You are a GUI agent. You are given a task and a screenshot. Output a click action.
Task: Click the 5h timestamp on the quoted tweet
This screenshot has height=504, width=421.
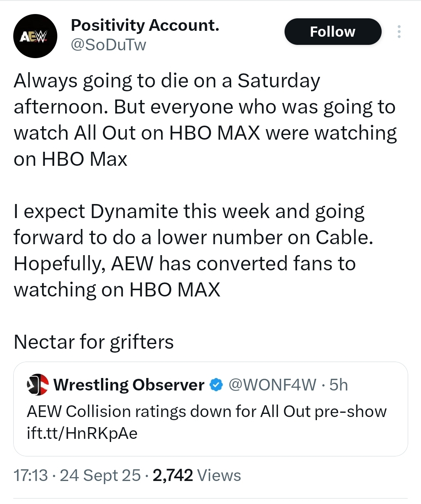[338, 385]
